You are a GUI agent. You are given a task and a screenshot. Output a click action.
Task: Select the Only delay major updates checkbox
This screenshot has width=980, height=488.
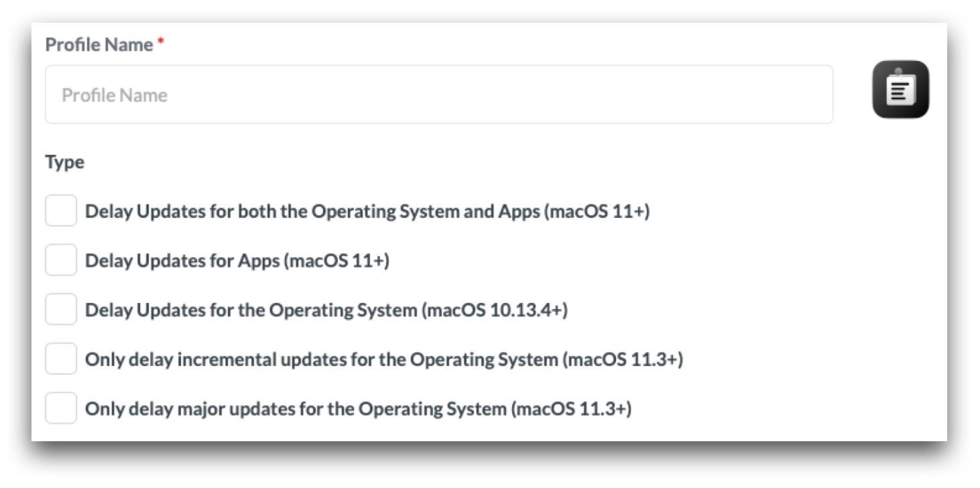click(x=61, y=408)
